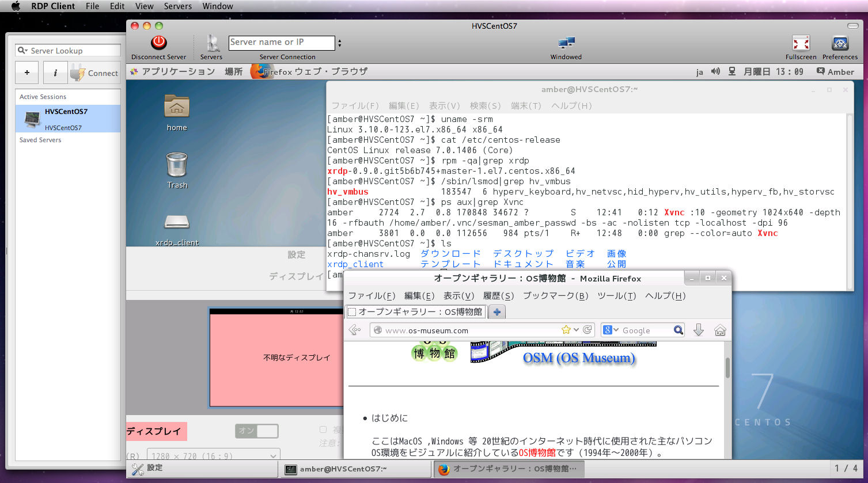This screenshot has height=483, width=868.
Task: Open RDP Client Preferences icon
Action: coord(840,43)
